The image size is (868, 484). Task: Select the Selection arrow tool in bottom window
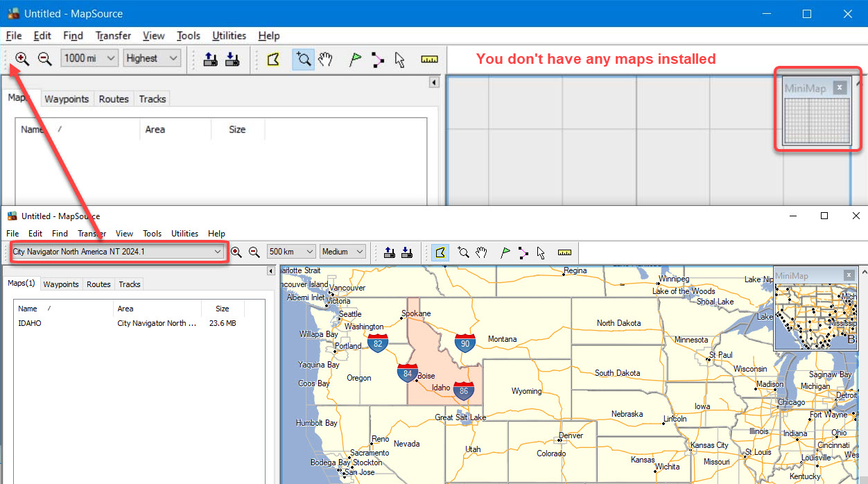point(541,252)
